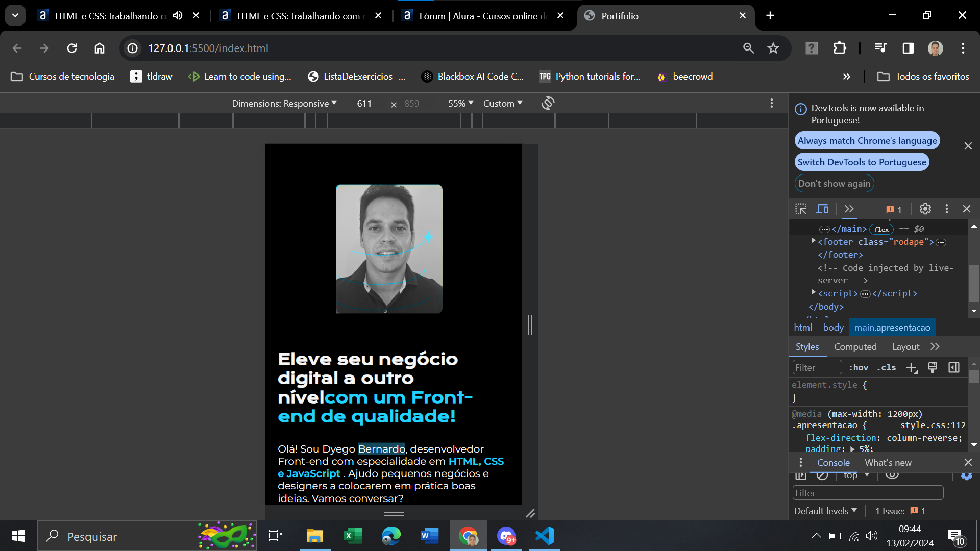Switch to the What's new drawer tab
This screenshot has height=551, width=980.
point(888,463)
